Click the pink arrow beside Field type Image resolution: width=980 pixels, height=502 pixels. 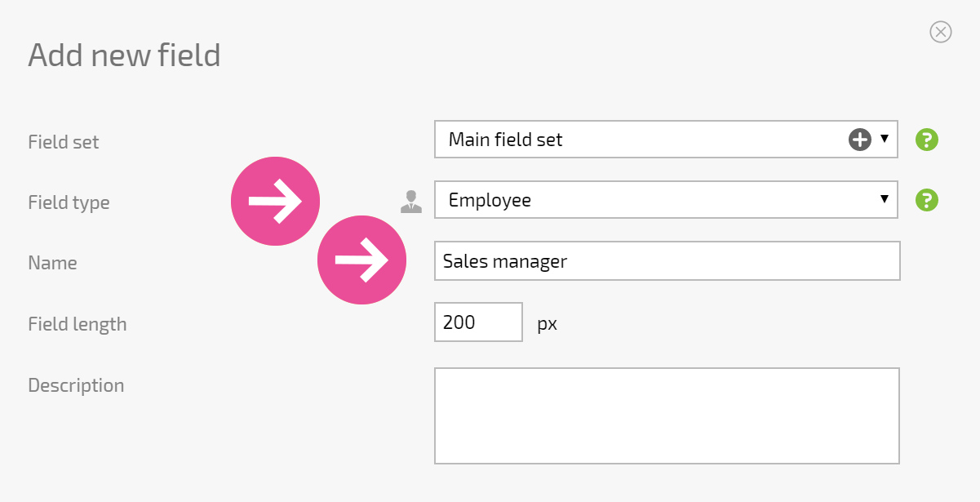[276, 201]
